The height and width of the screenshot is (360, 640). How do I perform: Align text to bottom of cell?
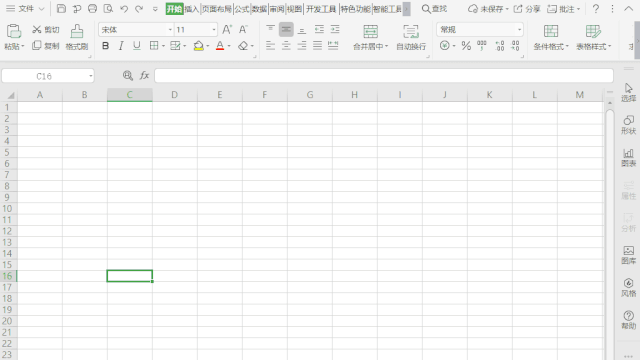coord(302,29)
